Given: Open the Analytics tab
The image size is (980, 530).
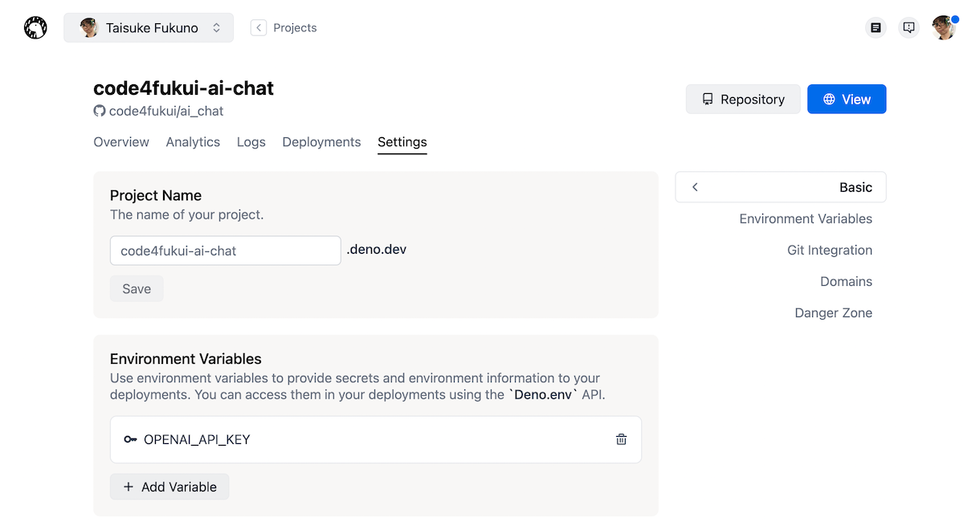Looking at the screenshot, I should tap(193, 141).
